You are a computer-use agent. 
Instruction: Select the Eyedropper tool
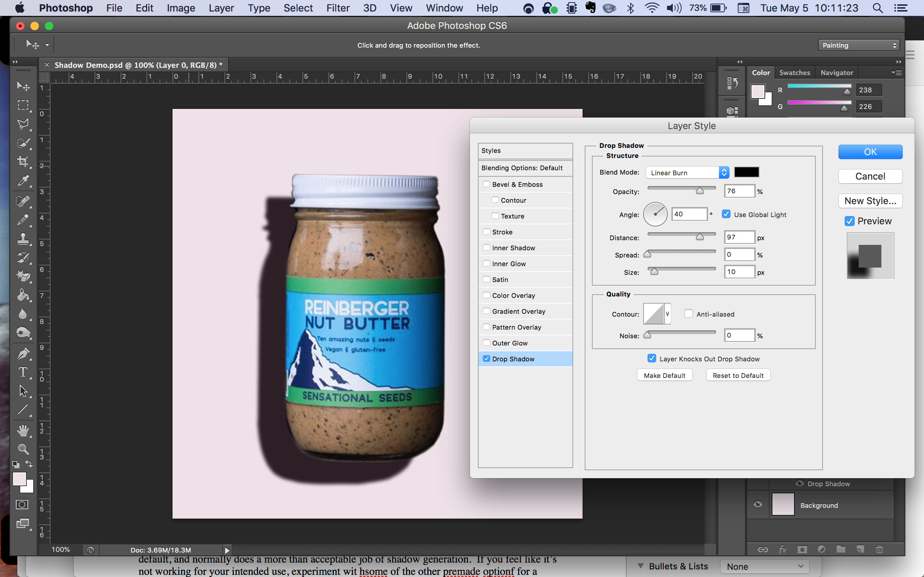pyautogui.click(x=23, y=181)
